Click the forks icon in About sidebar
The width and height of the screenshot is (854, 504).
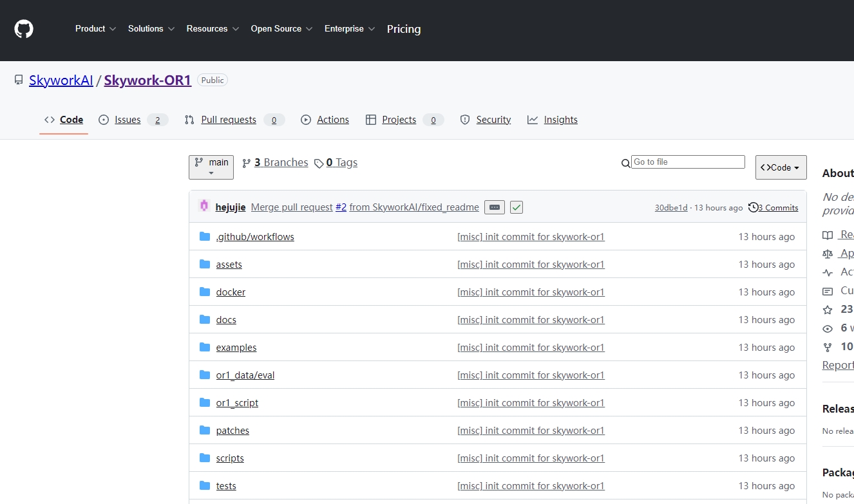828,347
